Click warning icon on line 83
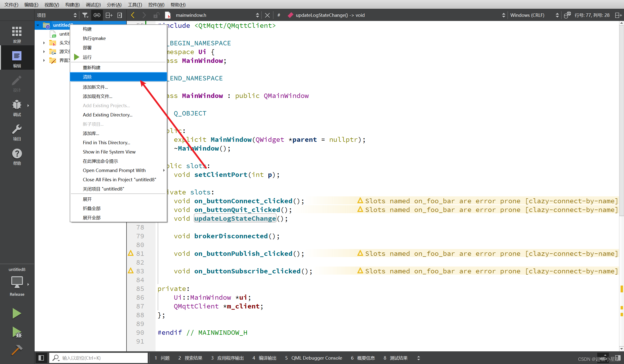The height and width of the screenshot is (364, 624). 131,271
